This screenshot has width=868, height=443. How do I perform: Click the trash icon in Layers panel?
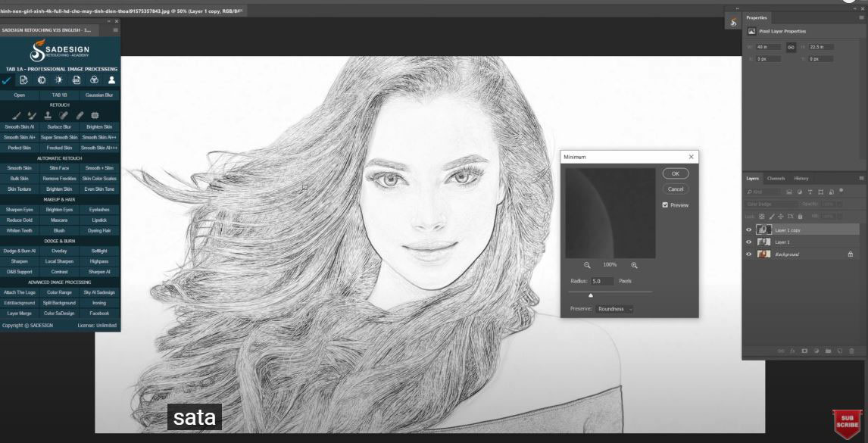click(851, 351)
